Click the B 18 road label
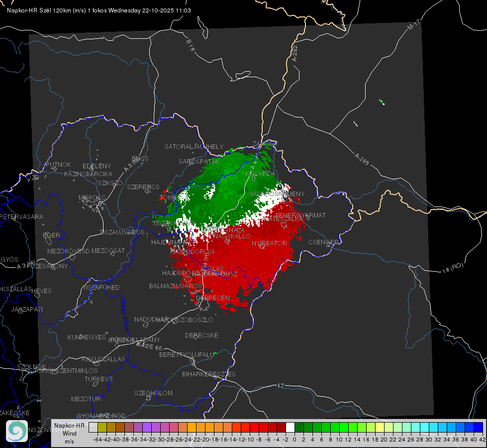 click(x=190, y=45)
